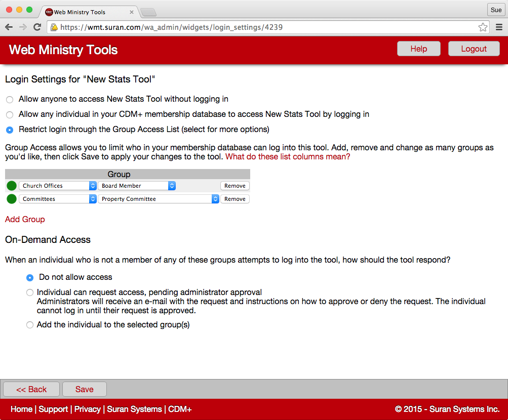Reload the page with the refresh icon

point(37,27)
